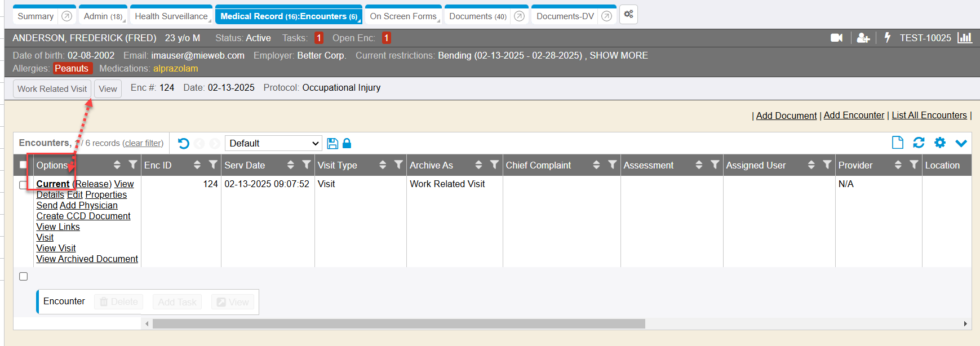This screenshot has height=346, width=980.
Task: Expand the blue chevron at grid top right
Action: click(961, 143)
